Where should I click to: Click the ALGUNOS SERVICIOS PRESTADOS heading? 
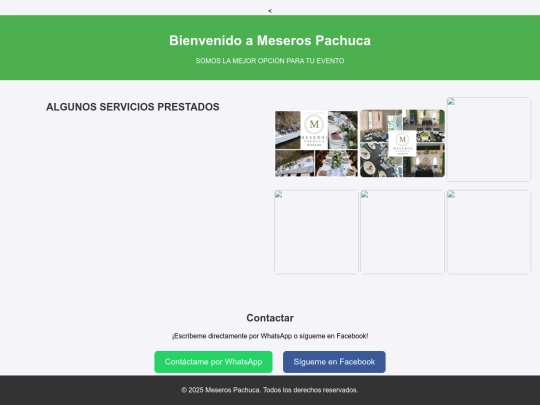point(133,107)
